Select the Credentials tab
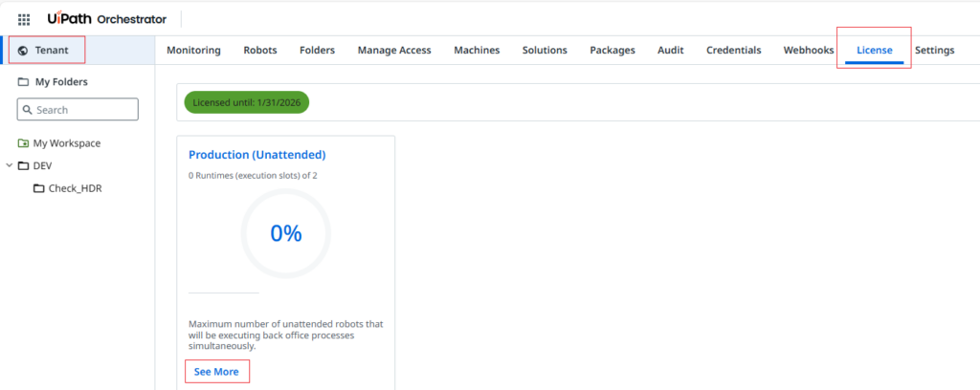This screenshot has width=980, height=390. pyautogui.click(x=733, y=50)
